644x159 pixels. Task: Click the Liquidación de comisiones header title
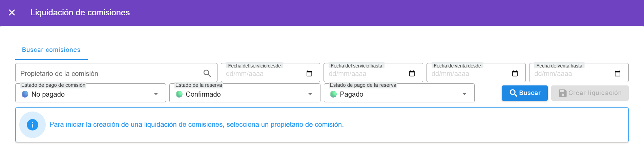click(x=80, y=13)
